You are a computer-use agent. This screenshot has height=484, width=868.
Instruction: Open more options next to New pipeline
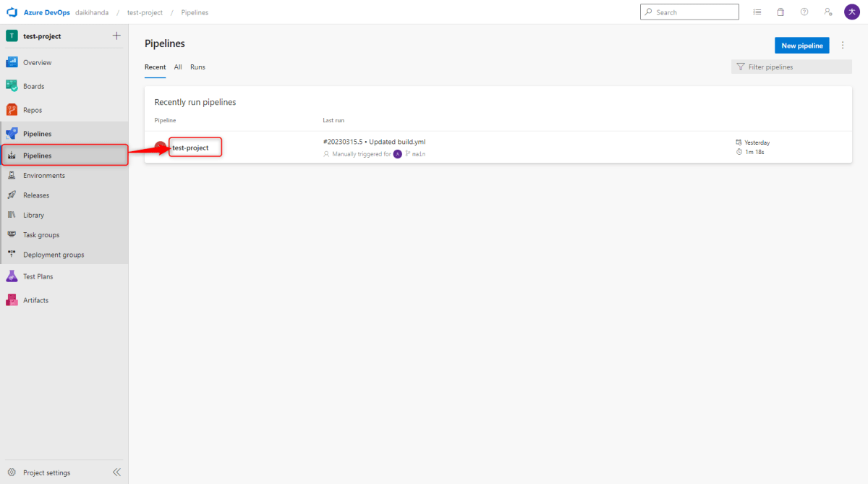point(843,46)
